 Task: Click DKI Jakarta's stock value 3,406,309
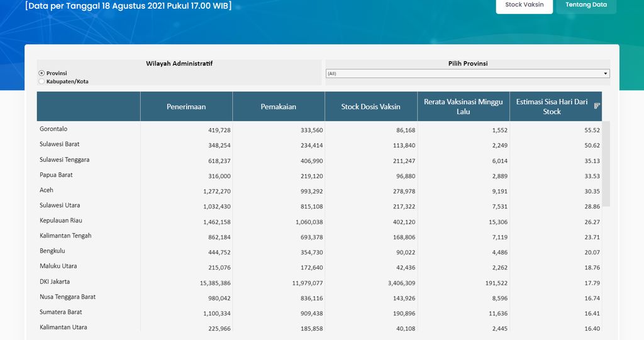[402, 283]
